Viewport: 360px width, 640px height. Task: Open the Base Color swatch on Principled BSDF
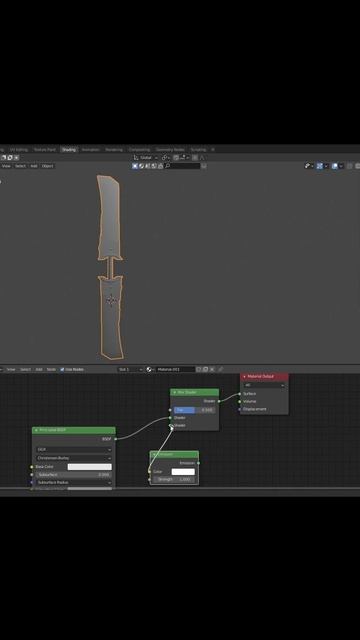(89, 467)
